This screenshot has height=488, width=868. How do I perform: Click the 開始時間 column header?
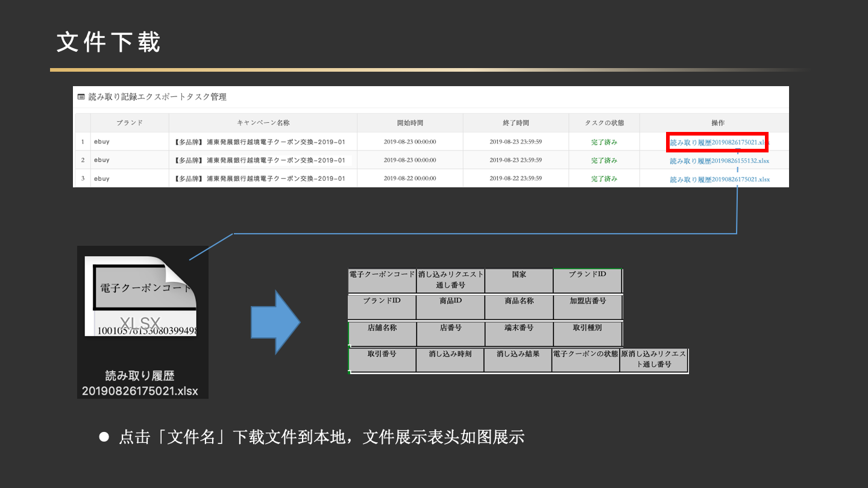coord(410,123)
